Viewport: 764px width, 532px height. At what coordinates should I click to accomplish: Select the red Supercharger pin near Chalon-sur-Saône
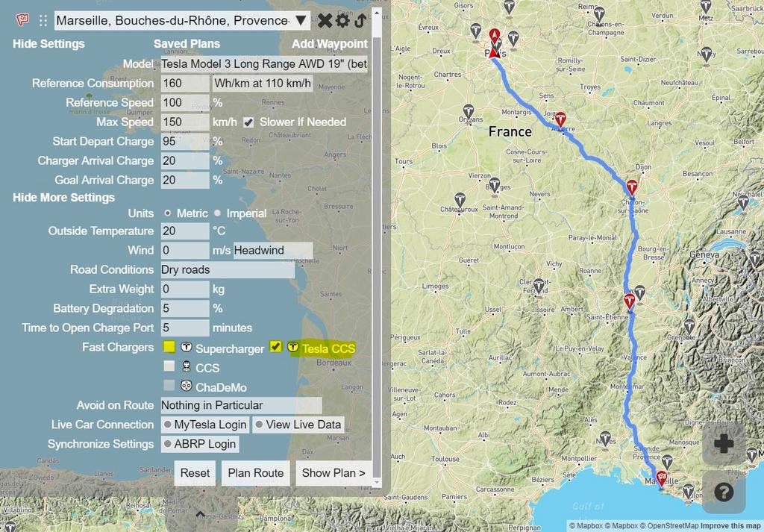pyautogui.click(x=631, y=188)
